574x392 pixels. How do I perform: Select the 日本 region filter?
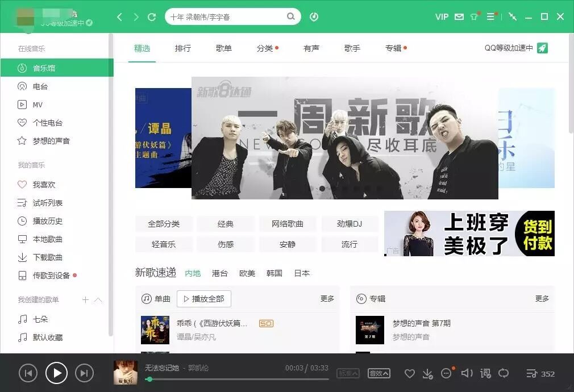tap(302, 273)
